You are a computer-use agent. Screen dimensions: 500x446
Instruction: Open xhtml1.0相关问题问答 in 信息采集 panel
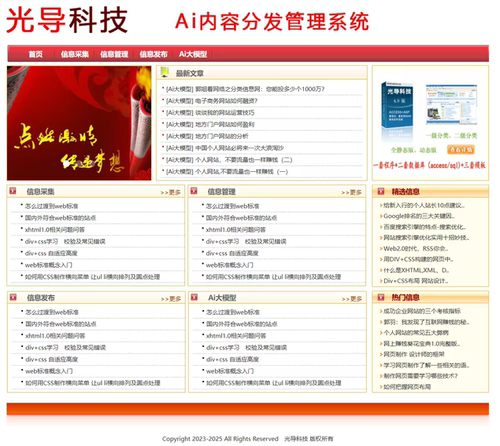click(x=55, y=230)
